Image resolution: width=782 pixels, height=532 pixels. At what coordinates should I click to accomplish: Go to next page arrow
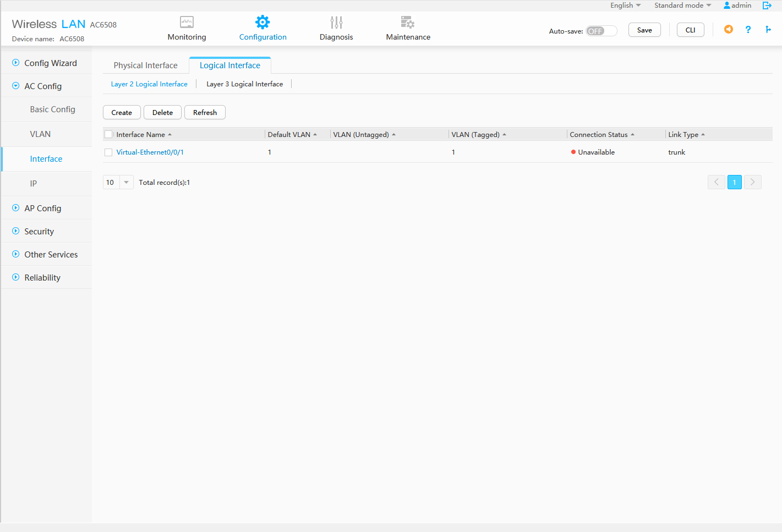coord(752,182)
